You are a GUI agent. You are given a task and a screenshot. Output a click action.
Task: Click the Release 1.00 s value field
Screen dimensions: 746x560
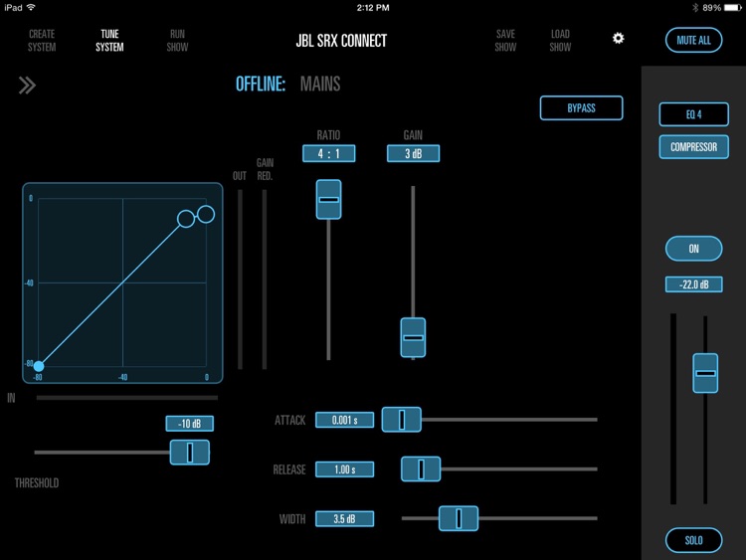point(344,469)
